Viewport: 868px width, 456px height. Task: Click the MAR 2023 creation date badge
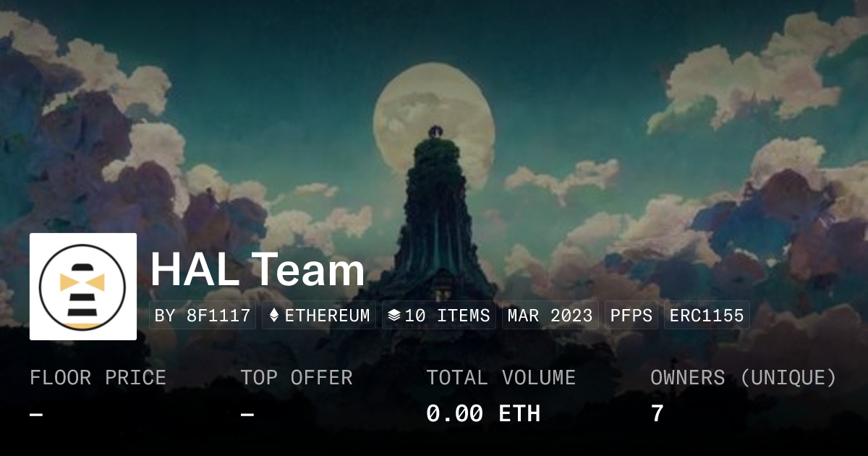pos(550,316)
